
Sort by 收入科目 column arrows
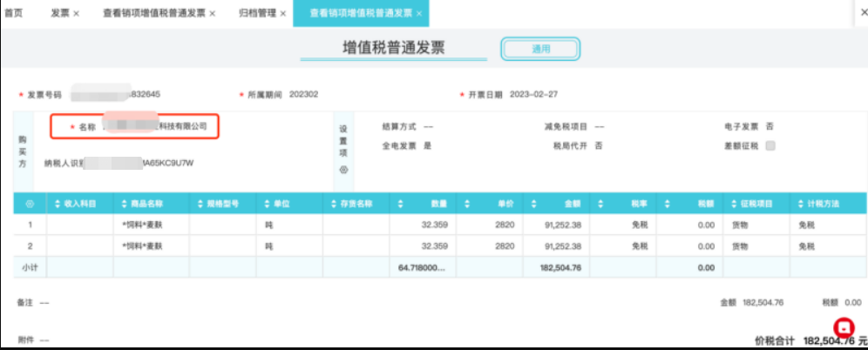point(58,203)
